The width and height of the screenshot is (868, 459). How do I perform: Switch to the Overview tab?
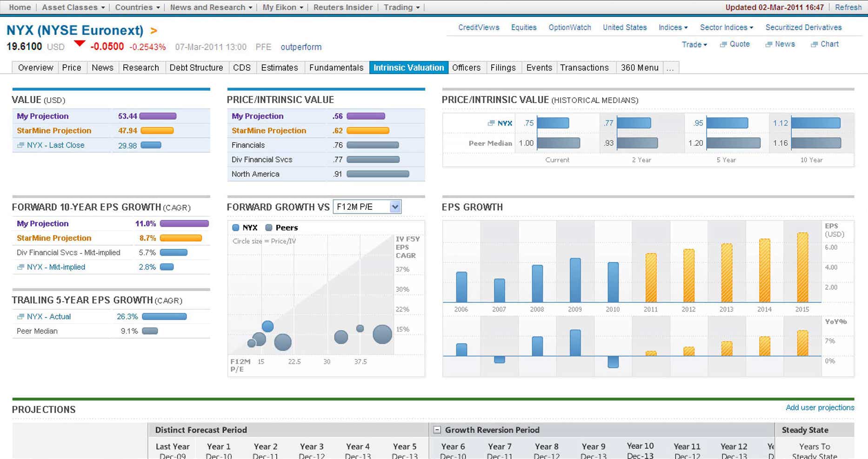click(35, 68)
